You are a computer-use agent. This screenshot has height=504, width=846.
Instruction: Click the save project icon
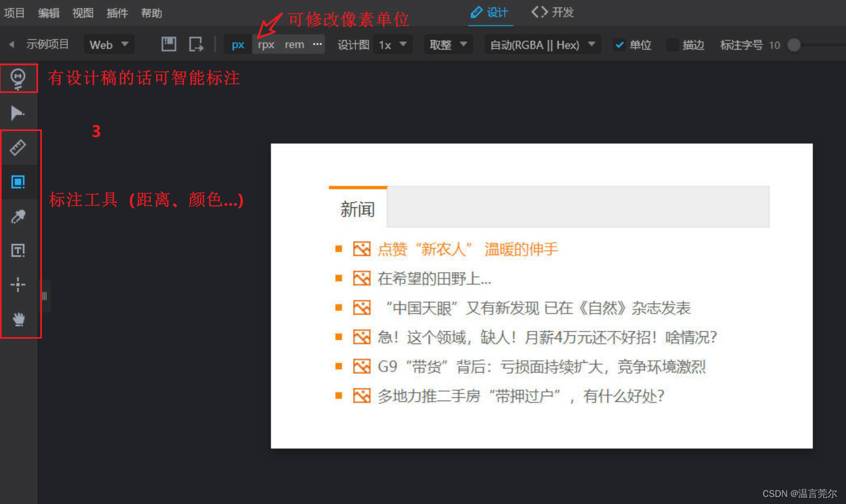point(169,44)
